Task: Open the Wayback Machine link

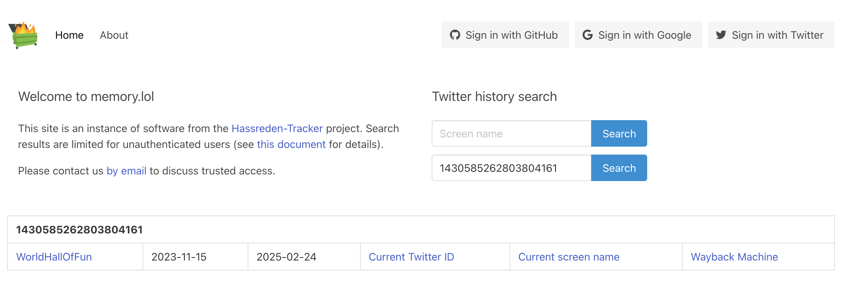Action: (x=734, y=257)
